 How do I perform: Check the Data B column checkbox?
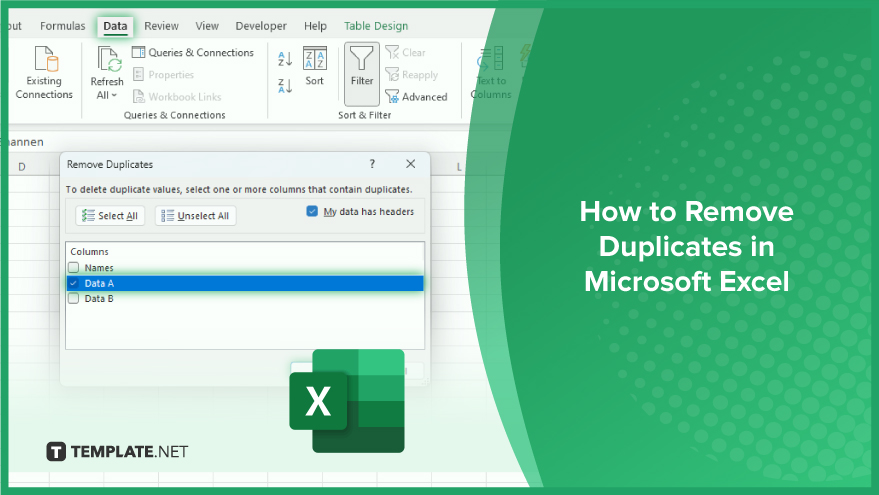(73, 298)
